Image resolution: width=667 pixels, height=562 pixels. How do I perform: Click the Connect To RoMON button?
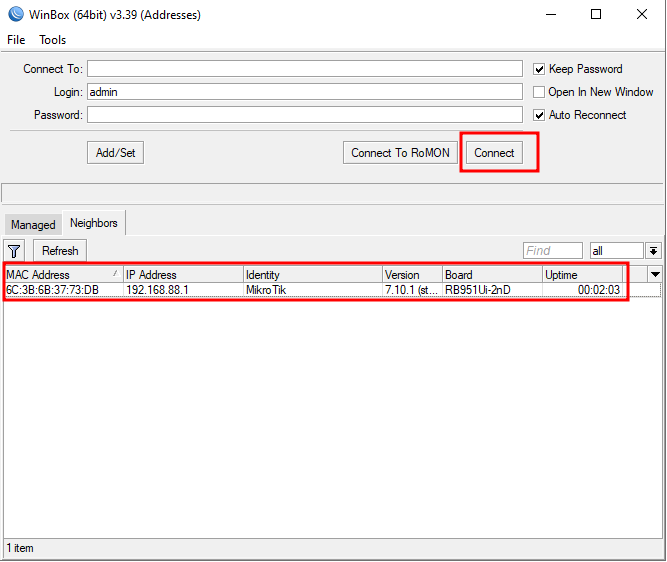point(400,153)
